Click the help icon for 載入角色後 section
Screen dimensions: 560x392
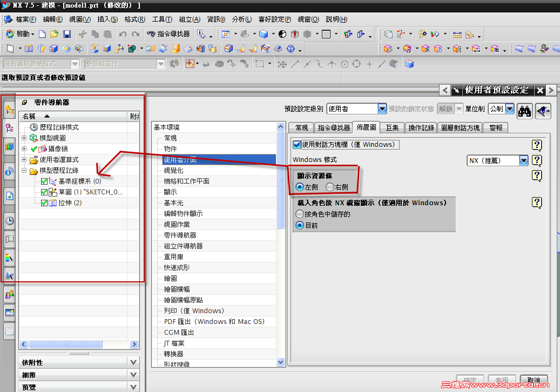537,203
